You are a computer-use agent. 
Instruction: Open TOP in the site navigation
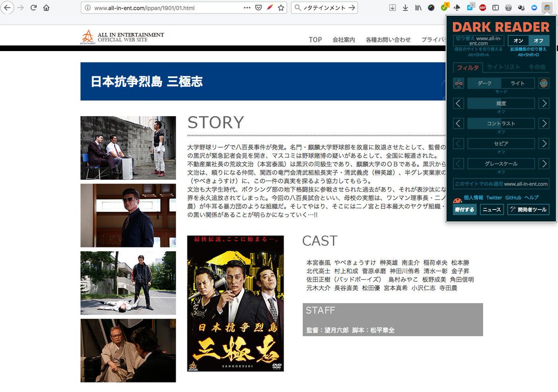315,39
